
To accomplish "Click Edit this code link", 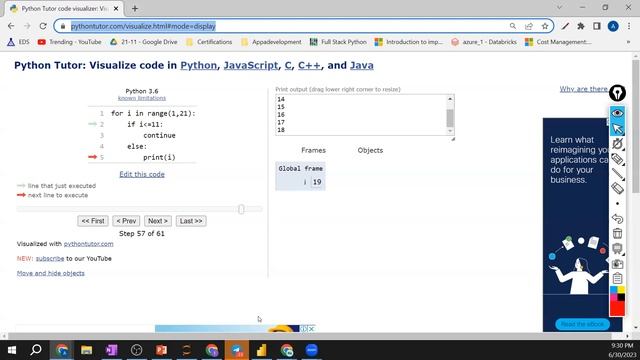I will point(142,174).
